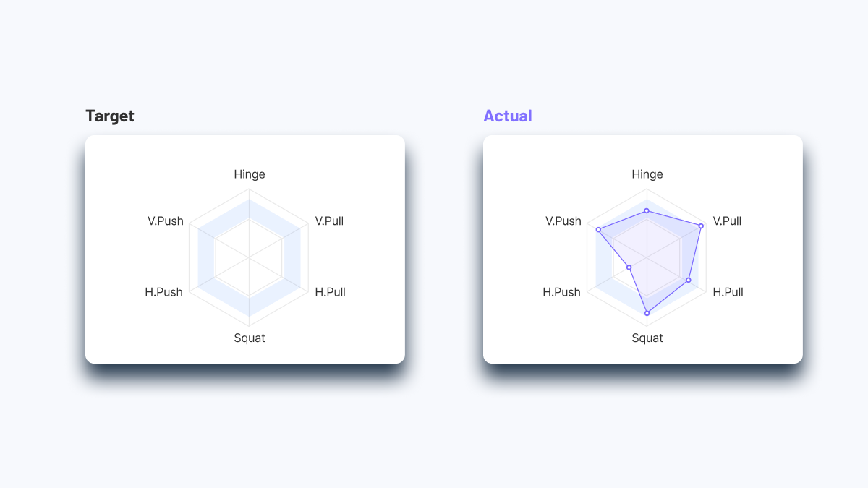
Task: Select the V.Push label in Actual chart
Action: (x=563, y=221)
